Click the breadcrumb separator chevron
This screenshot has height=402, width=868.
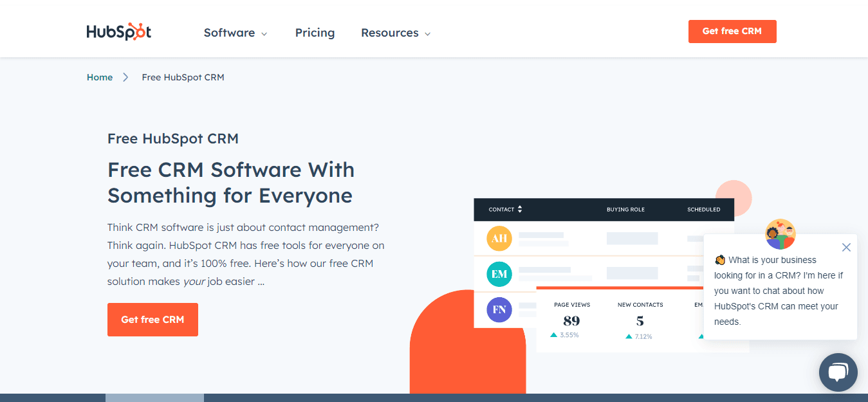tap(126, 77)
